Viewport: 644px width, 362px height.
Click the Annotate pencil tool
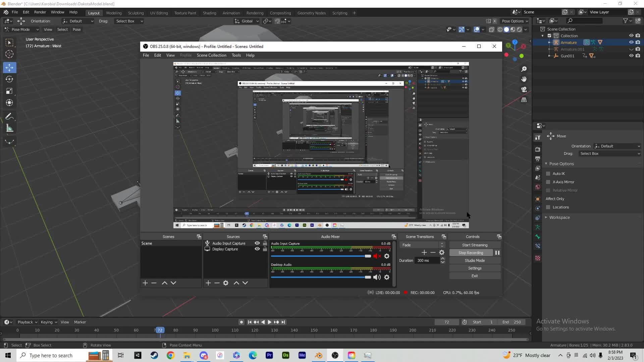point(9,117)
